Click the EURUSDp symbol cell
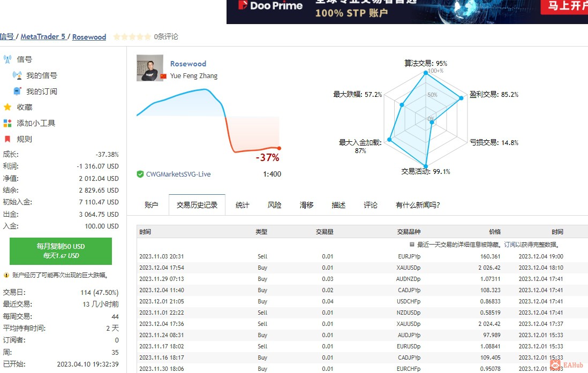Screen dimensions: 588x373 409,346
